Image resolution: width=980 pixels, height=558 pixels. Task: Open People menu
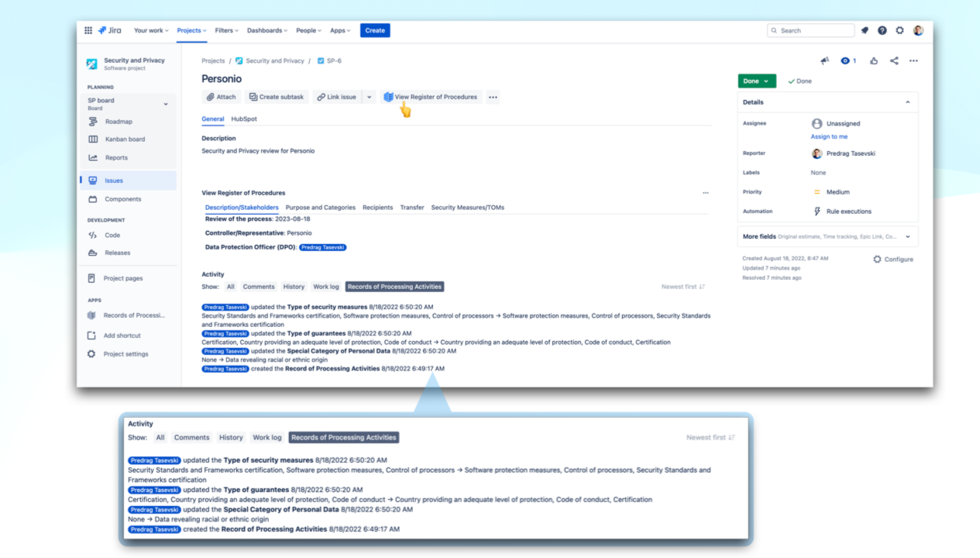tap(309, 30)
